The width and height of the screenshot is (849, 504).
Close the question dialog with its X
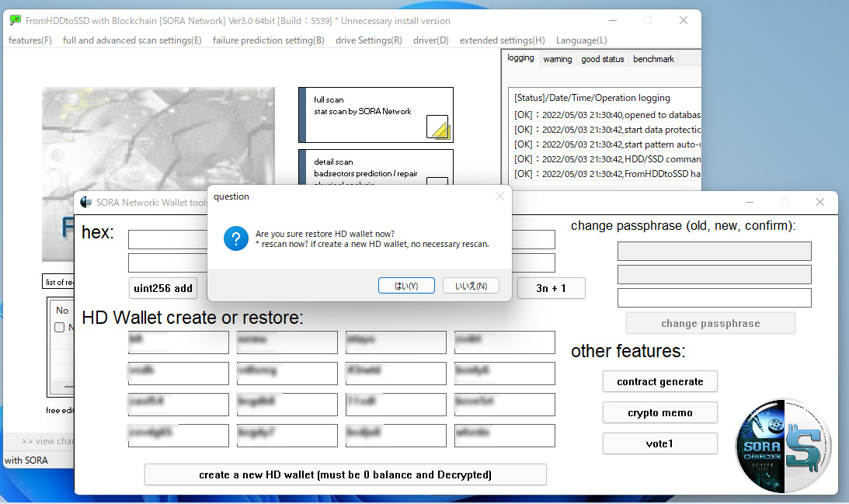499,196
